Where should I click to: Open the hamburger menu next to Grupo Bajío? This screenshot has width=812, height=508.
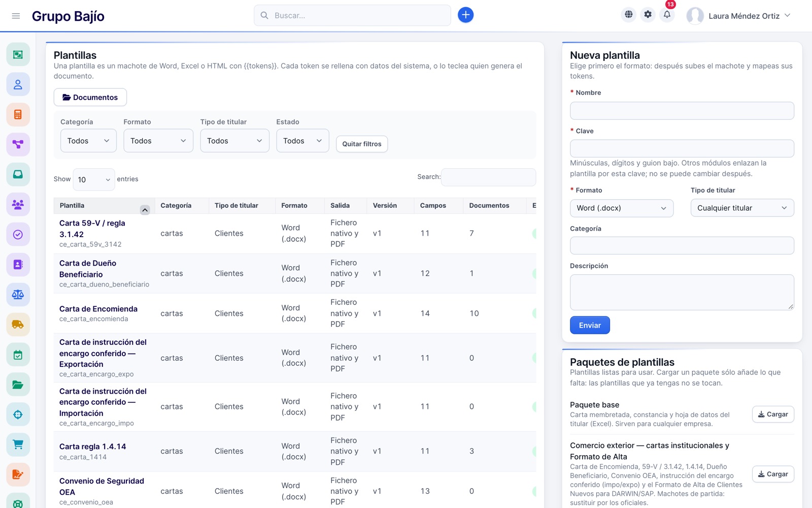click(16, 16)
